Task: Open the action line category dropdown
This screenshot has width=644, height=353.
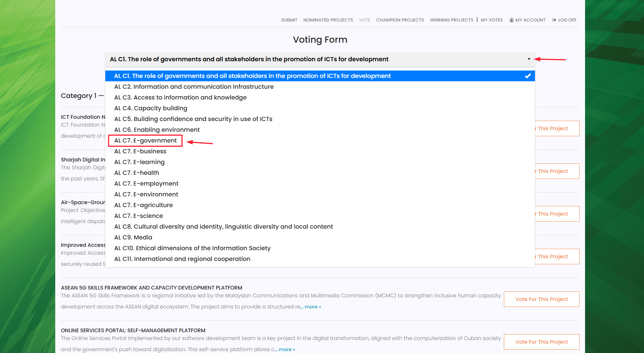Action: pos(320,59)
